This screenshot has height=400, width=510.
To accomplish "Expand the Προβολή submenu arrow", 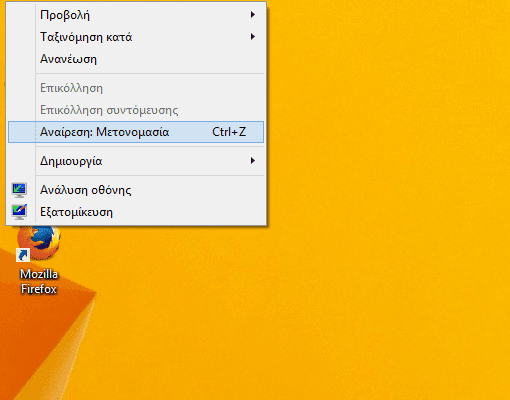I will 253,15.
